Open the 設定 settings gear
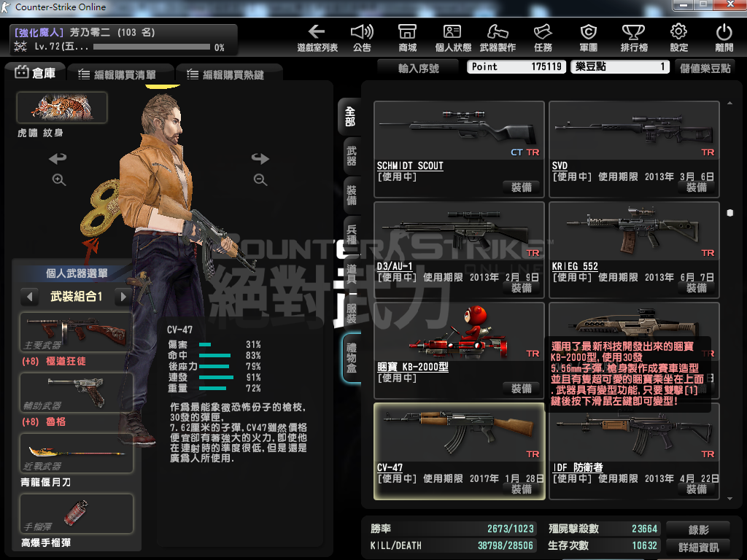This screenshot has width=747, height=560. pyautogui.click(x=679, y=38)
